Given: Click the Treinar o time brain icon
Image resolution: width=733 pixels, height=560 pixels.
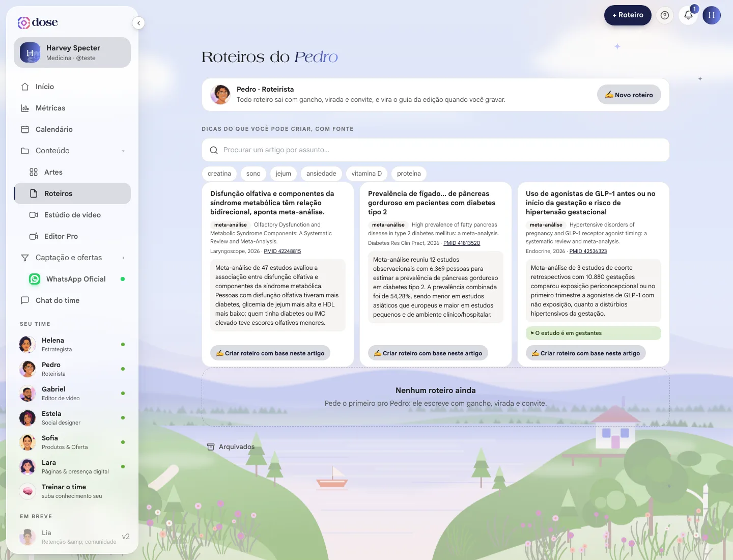Looking at the screenshot, I should click(x=27, y=491).
